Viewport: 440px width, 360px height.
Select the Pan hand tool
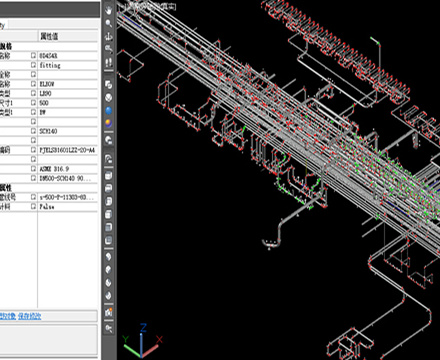coord(109,10)
